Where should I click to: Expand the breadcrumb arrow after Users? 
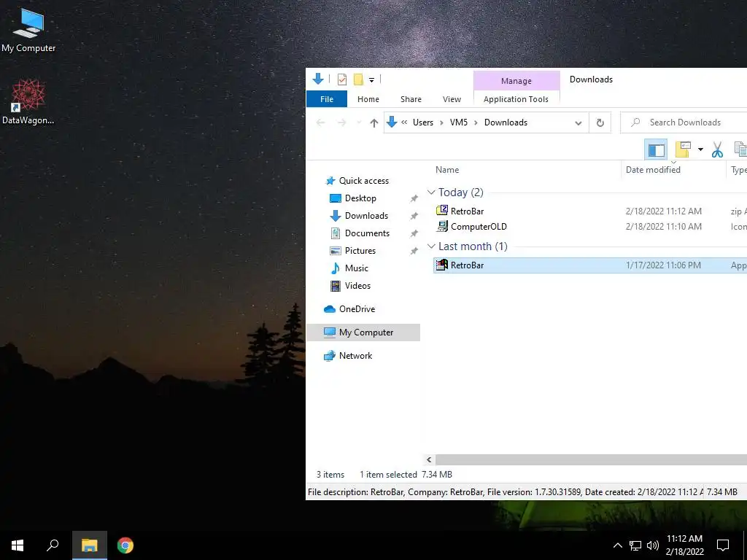pos(441,122)
